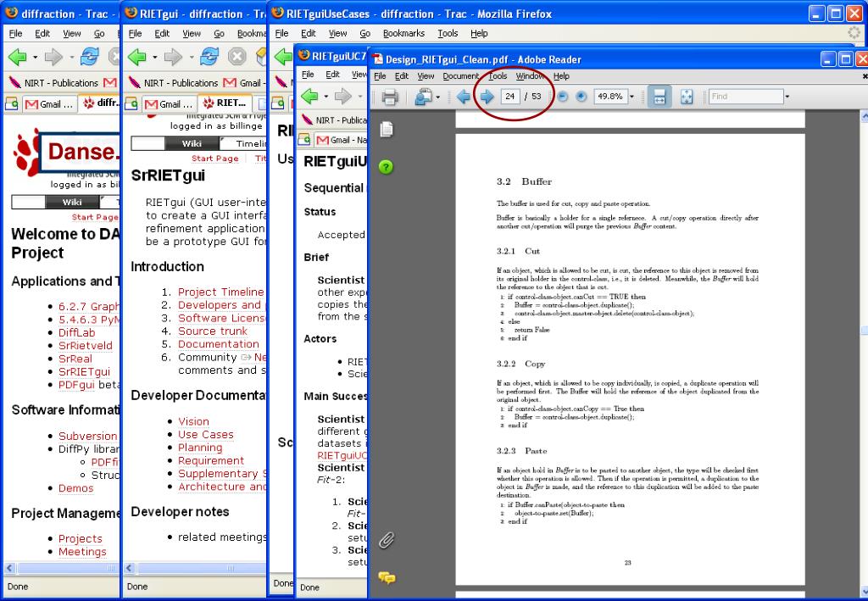Open the green question-mark help icon
Screen dimensions: 868x601
(387, 167)
